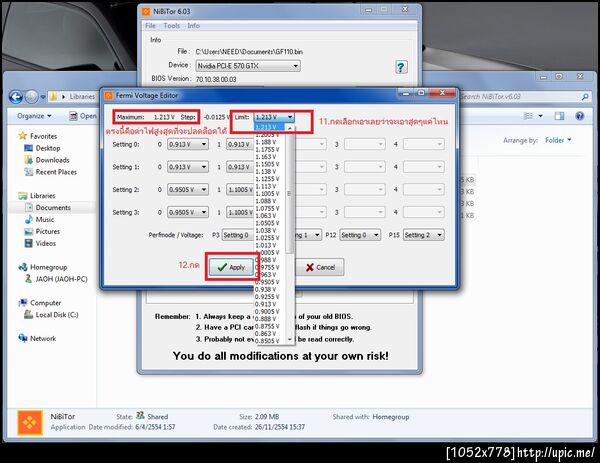Select highlighted 1.213 V list entry
The image size is (600, 463).
tap(270, 127)
